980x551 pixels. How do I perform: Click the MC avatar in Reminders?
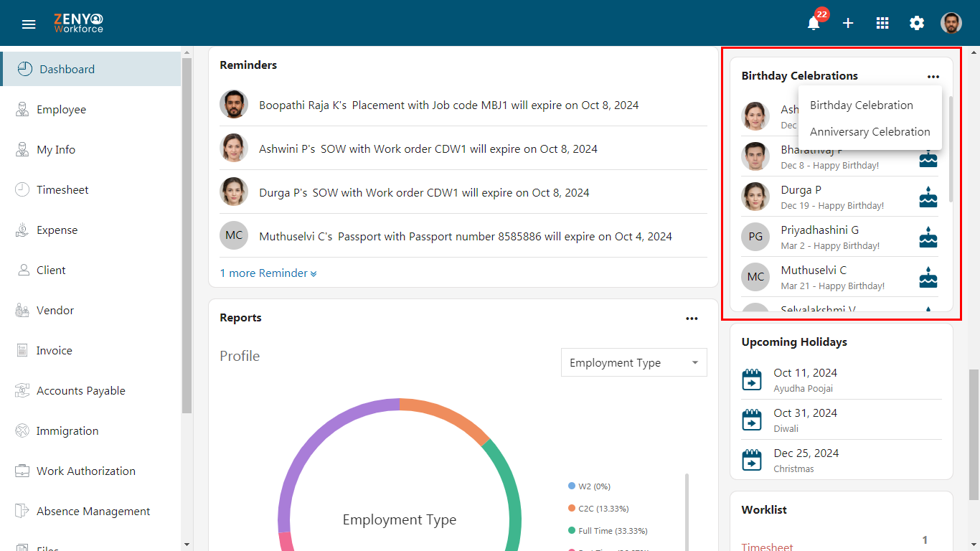click(234, 235)
